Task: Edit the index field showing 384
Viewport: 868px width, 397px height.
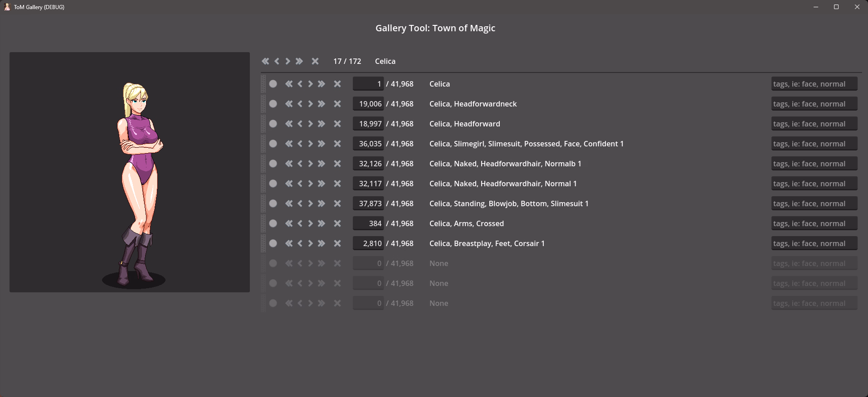Action: pos(368,223)
